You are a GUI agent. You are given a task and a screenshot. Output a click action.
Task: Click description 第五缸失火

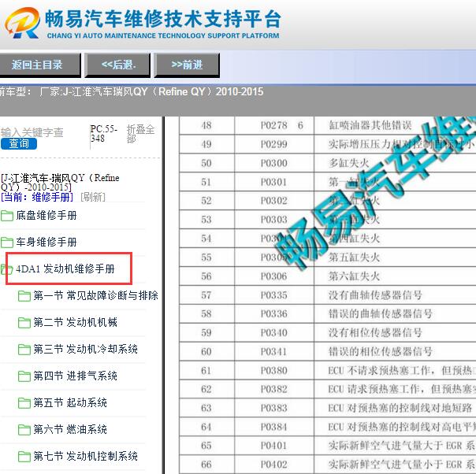(x=354, y=257)
